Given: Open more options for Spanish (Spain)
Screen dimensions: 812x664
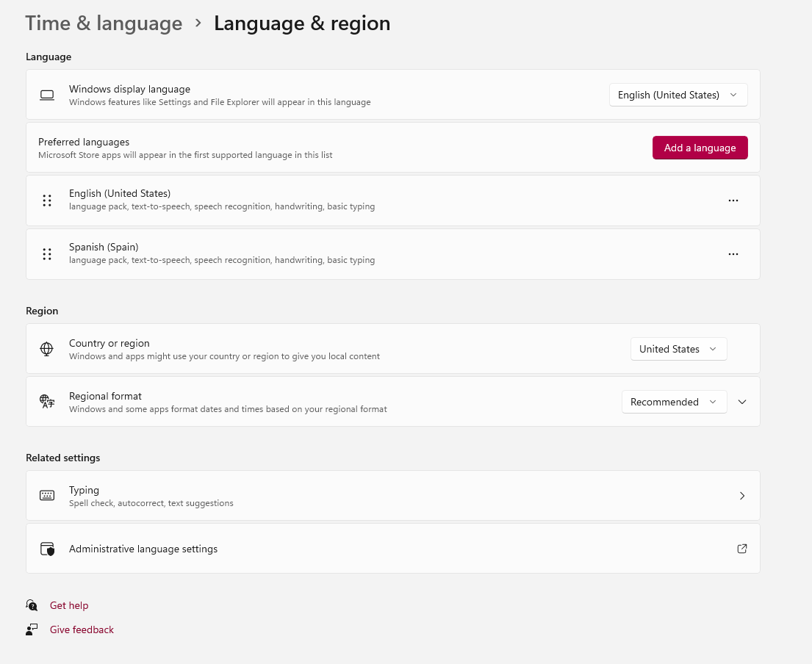Looking at the screenshot, I should click(x=733, y=254).
